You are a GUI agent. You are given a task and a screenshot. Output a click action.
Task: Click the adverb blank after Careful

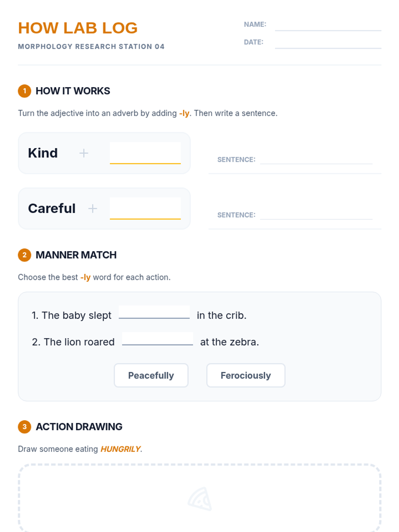[x=145, y=209]
